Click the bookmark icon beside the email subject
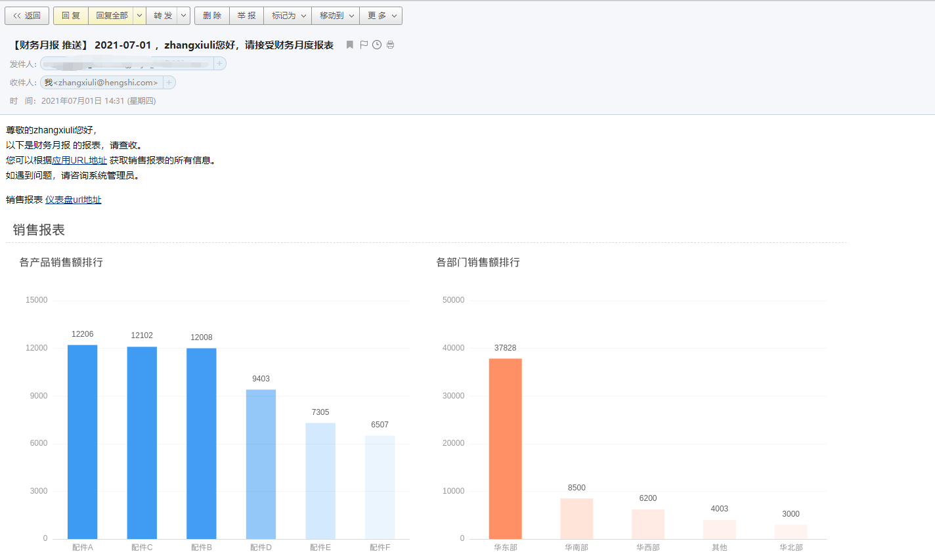 pos(350,45)
